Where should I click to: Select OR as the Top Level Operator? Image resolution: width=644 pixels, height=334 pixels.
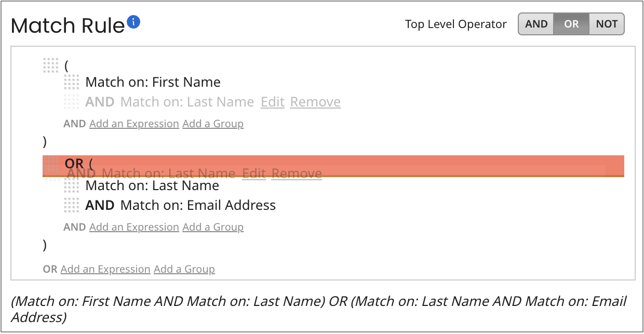[x=571, y=23]
